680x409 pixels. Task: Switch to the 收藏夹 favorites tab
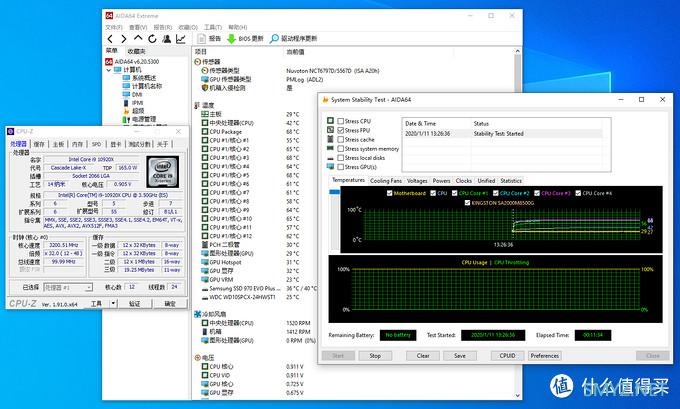[136, 51]
